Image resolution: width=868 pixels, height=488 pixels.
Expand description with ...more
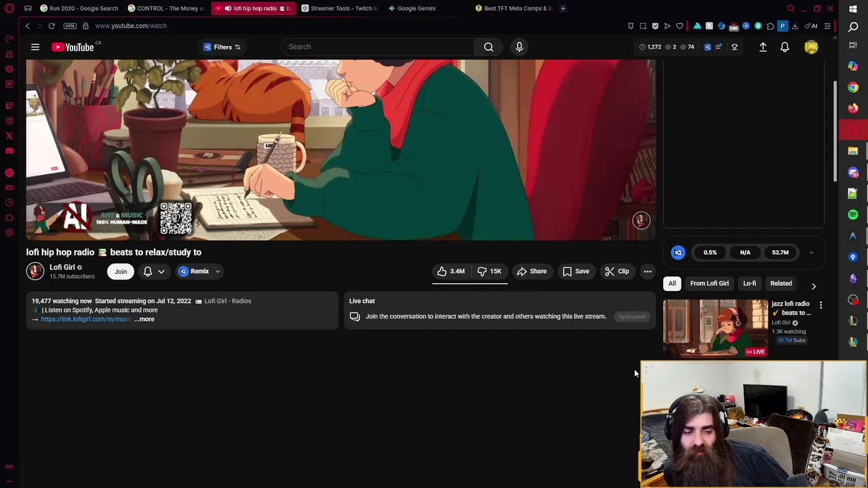pos(144,319)
